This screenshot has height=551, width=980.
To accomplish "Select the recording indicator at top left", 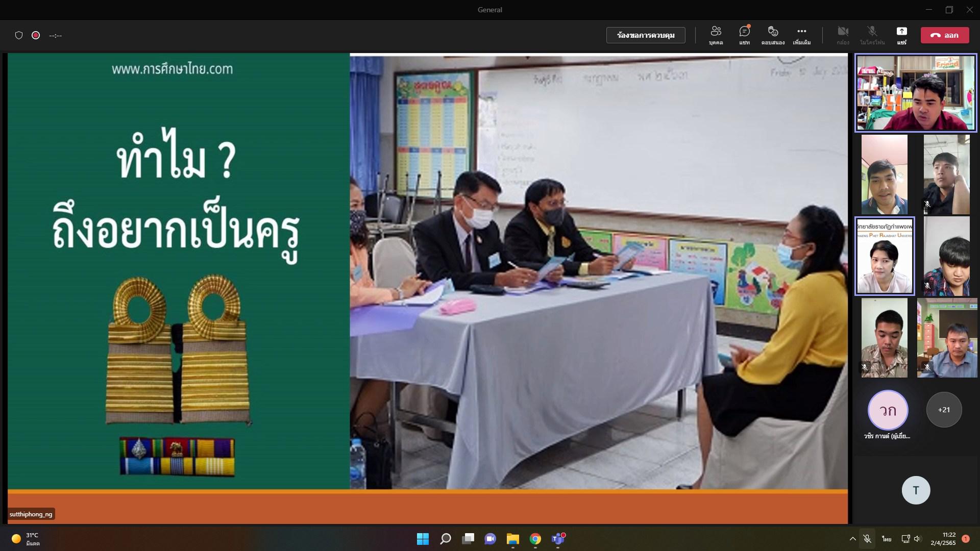I will click(x=36, y=35).
